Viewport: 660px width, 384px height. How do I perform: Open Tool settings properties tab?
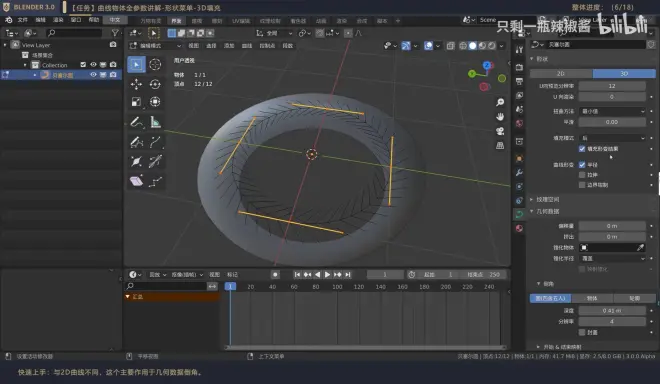[x=519, y=50]
